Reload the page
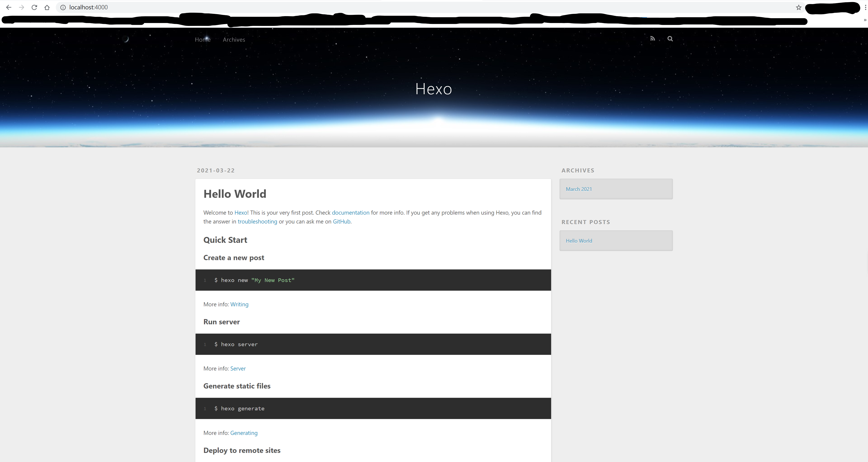The height and width of the screenshot is (462, 868). coord(34,8)
